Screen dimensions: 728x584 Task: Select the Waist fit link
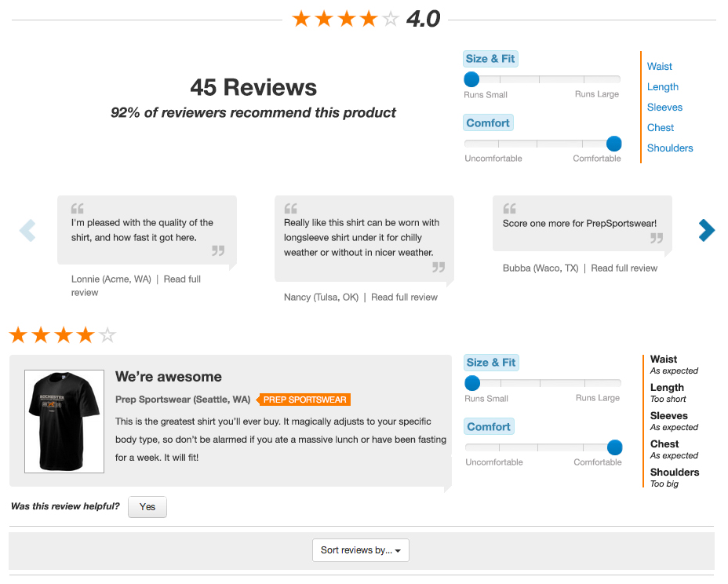point(660,67)
